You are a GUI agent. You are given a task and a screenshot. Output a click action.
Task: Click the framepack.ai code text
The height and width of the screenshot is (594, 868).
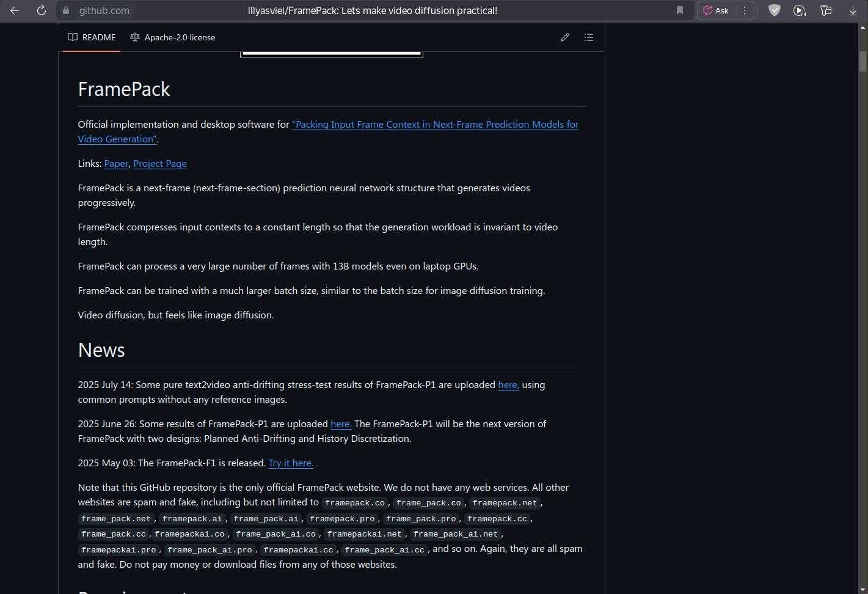[x=192, y=519]
